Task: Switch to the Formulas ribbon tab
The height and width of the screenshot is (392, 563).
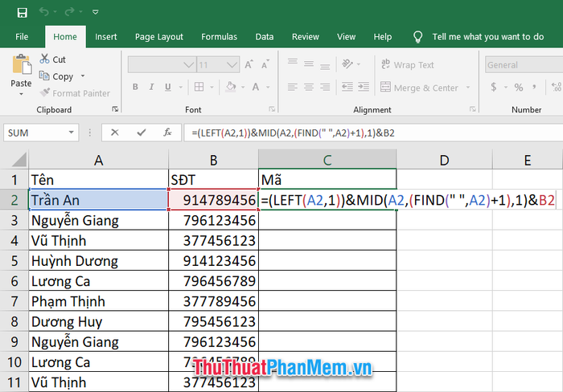Action: [x=219, y=37]
